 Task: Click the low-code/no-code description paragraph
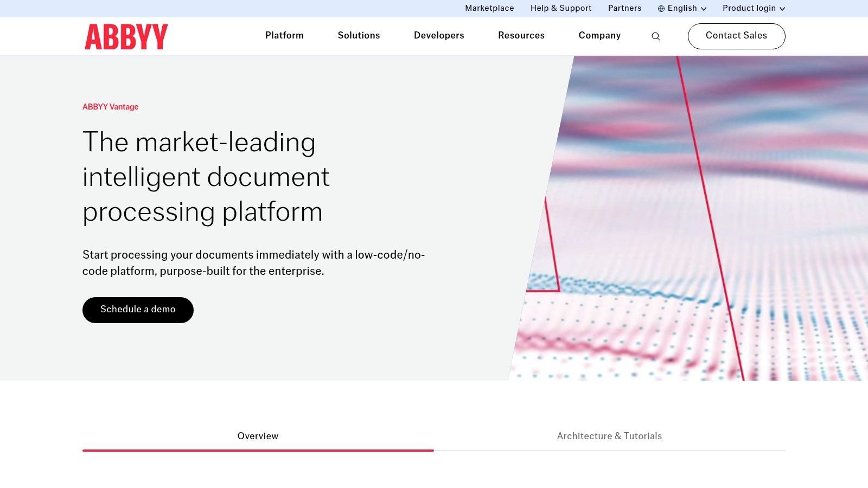click(x=253, y=263)
